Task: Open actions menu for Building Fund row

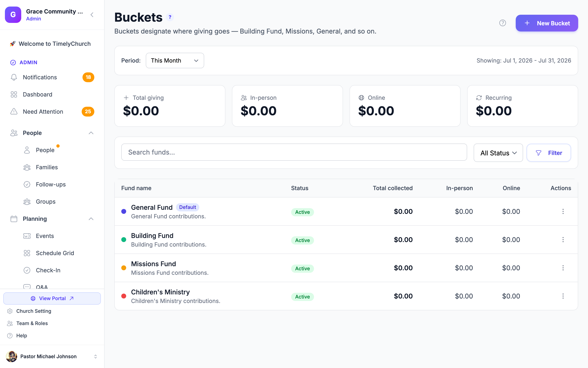Action: tap(563, 239)
